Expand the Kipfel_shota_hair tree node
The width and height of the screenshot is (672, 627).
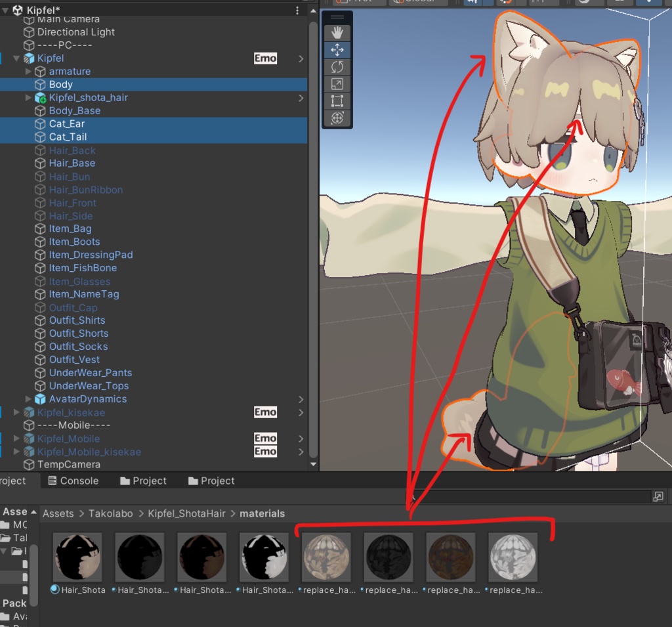click(x=28, y=98)
